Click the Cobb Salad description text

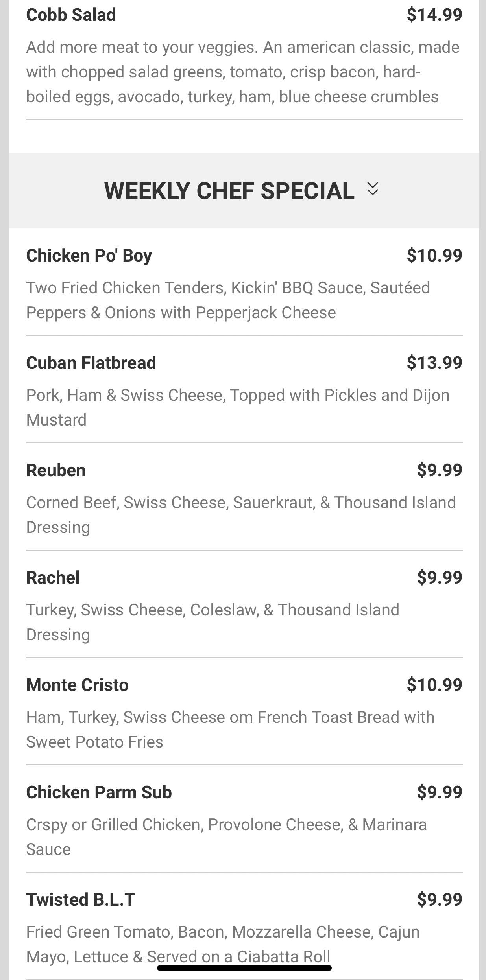coord(242,72)
